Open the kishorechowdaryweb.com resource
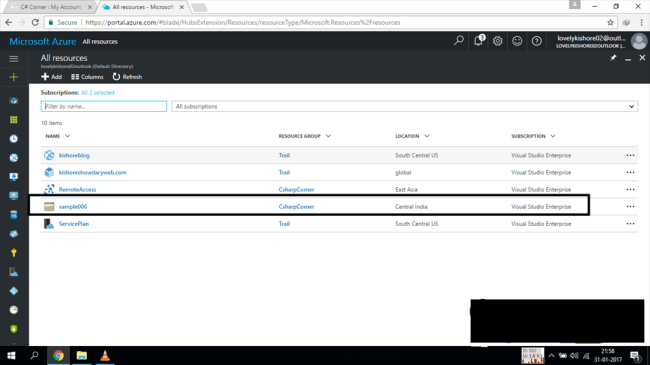 [92, 172]
